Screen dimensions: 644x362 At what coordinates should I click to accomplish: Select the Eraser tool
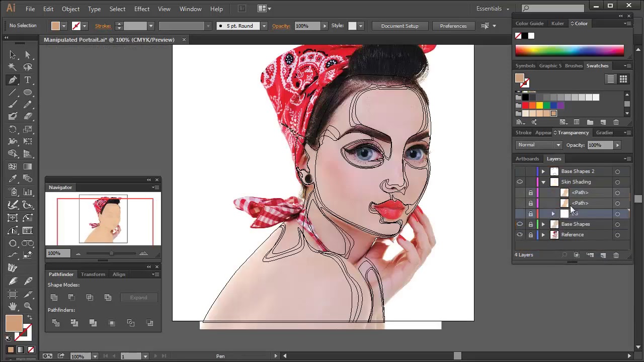pyautogui.click(x=28, y=116)
